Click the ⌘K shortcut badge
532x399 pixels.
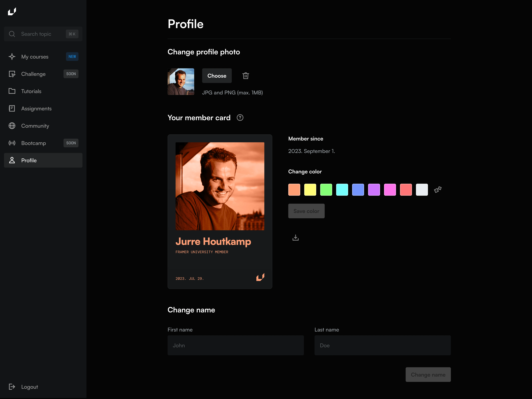coord(72,34)
